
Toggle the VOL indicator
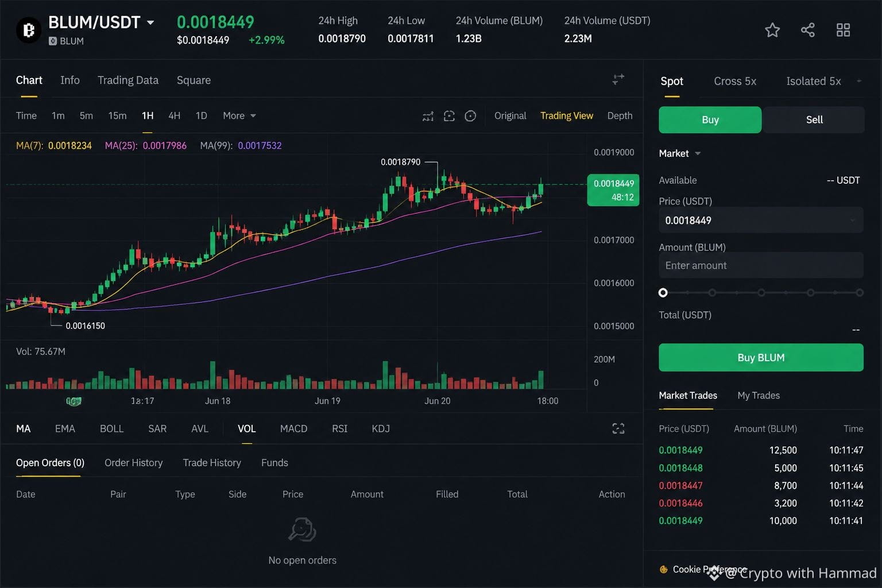[x=247, y=428]
